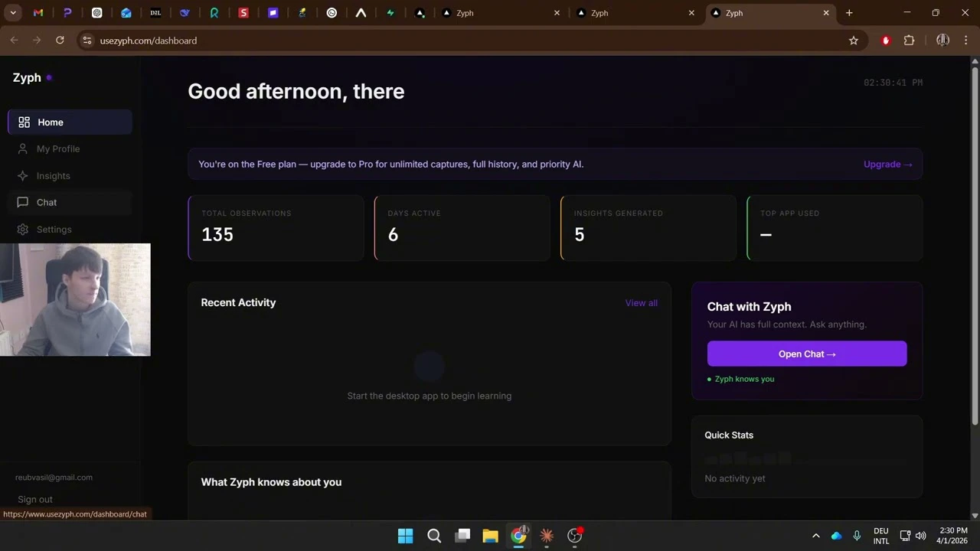This screenshot has width=980, height=551.
Task: Click What Zyph knows about you heading
Action: (x=271, y=482)
